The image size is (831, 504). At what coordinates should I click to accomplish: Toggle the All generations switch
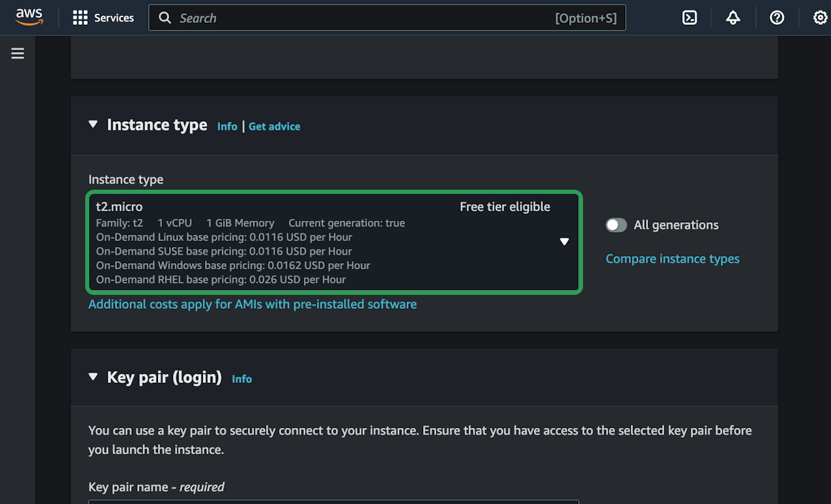tap(616, 225)
